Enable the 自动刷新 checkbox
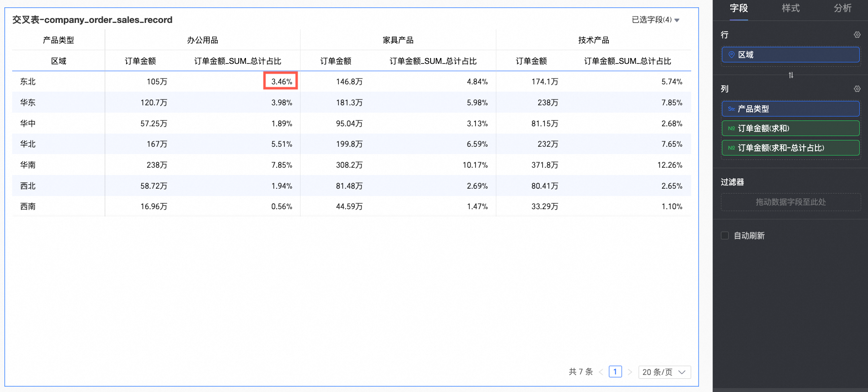 pyautogui.click(x=725, y=235)
